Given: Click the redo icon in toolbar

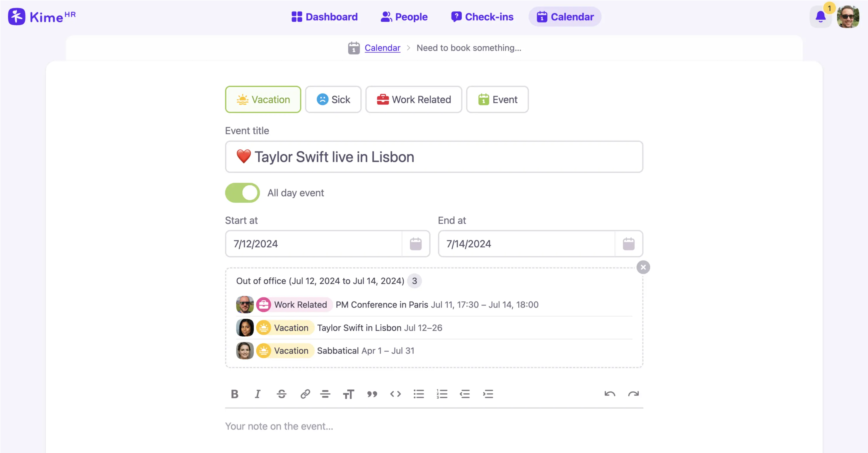Looking at the screenshot, I should click(633, 394).
